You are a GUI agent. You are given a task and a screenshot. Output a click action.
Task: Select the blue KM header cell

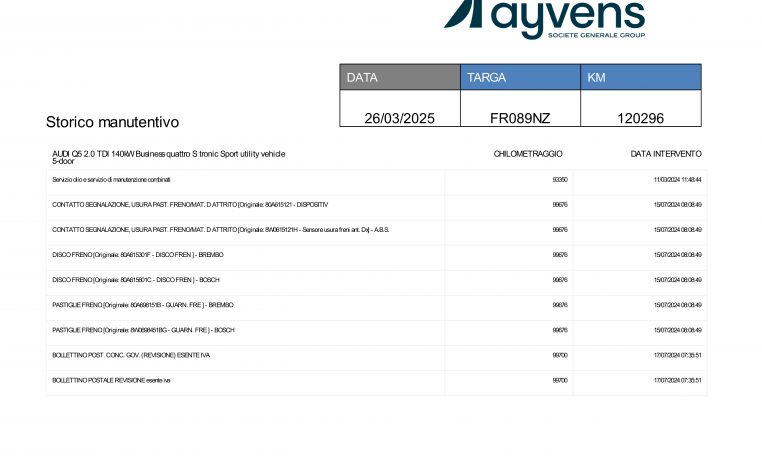(x=640, y=77)
